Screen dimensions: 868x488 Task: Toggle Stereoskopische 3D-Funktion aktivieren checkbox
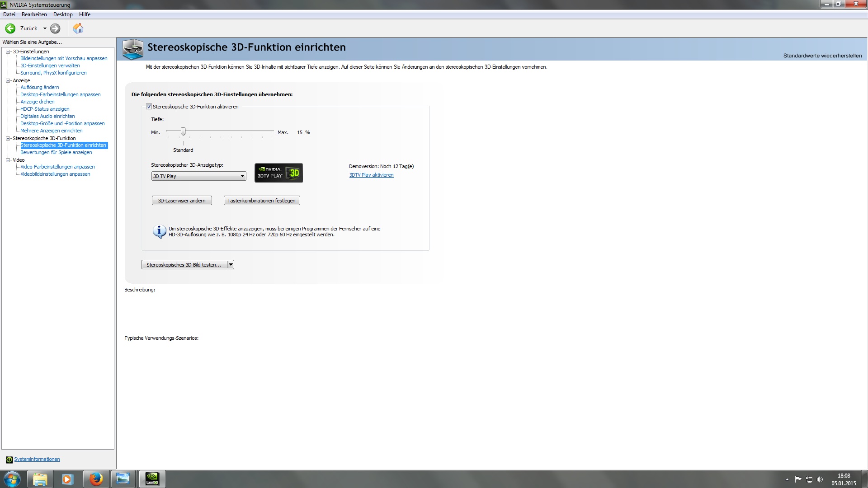(149, 107)
